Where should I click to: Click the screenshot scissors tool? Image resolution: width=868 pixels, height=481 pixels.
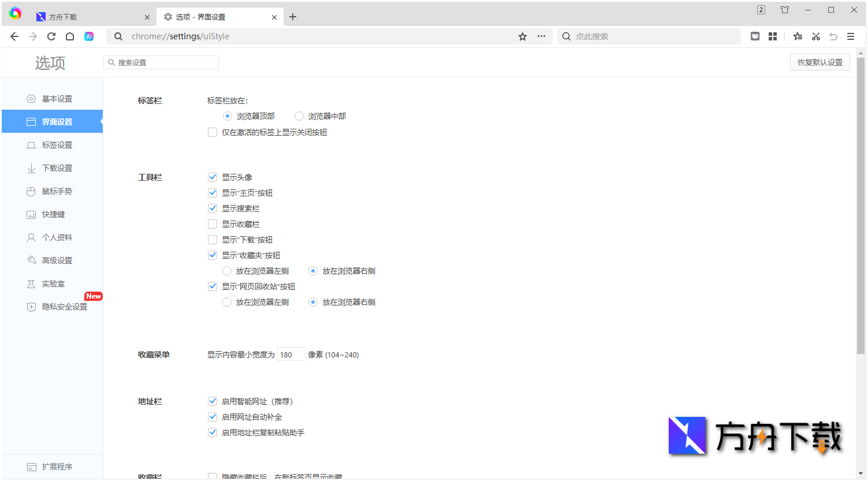[815, 36]
